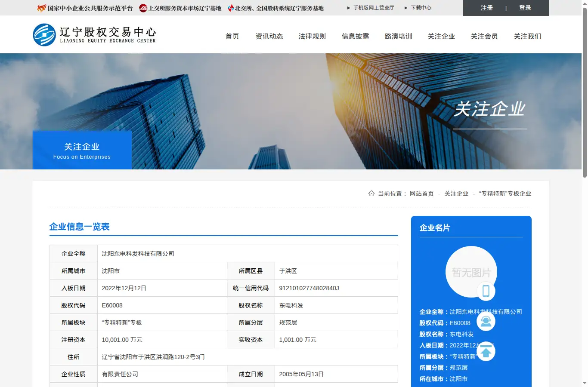This screenshot has width=588, height=387.
Task: Open 关注我们 menu item
Action: (528, 36)
